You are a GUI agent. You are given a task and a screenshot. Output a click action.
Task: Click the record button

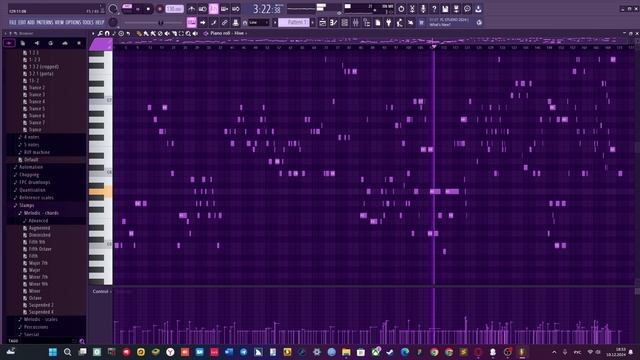click(x=160, y=9)
